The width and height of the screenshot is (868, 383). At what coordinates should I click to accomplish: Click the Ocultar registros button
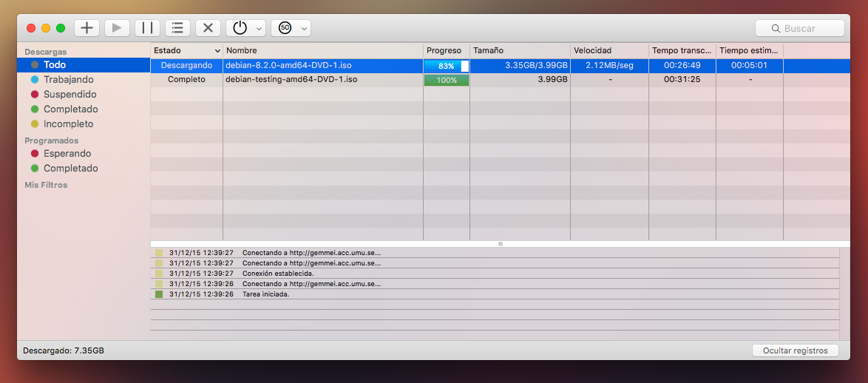(795, 350)
